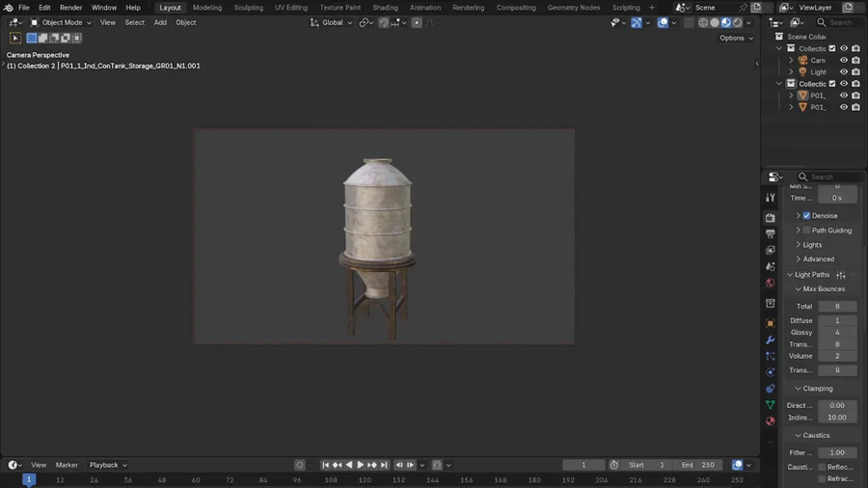
Task: Click the Total max bounces field
Action: (x=837, y=307)
